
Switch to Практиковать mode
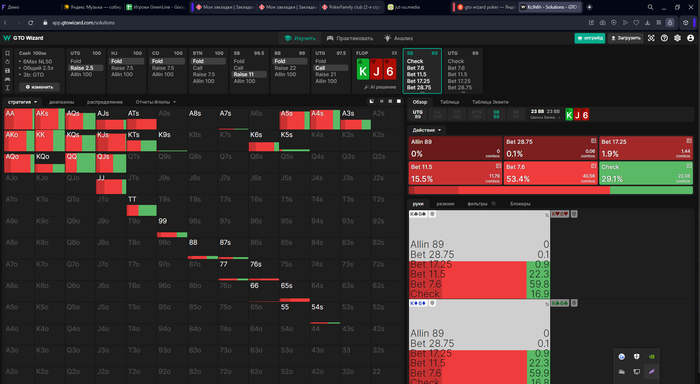350,38
